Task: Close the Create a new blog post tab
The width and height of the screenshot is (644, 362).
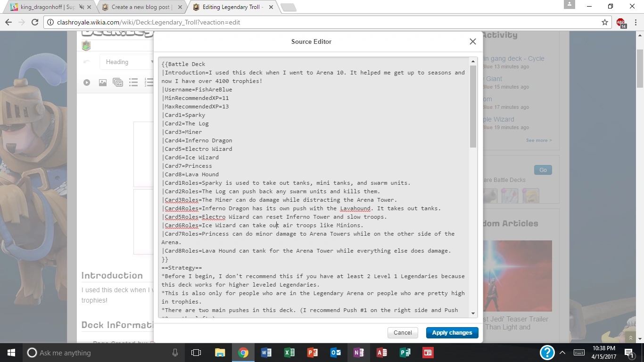Action: 180,7
